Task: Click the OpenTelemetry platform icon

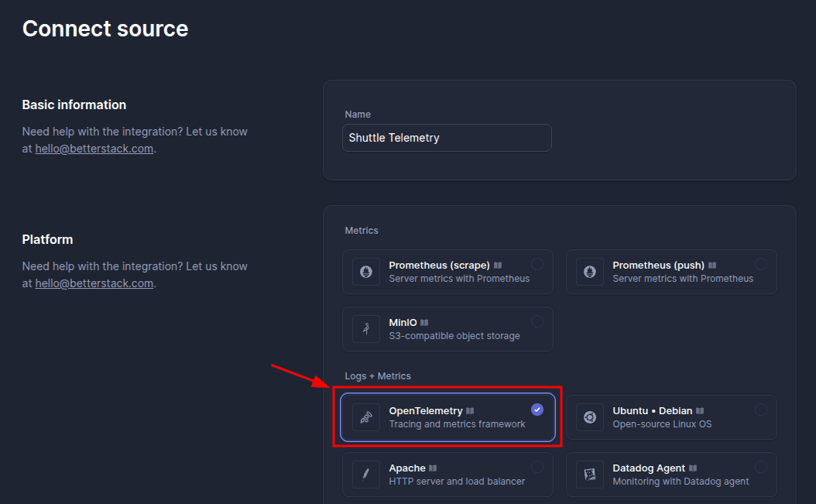Action: (366, 417)
